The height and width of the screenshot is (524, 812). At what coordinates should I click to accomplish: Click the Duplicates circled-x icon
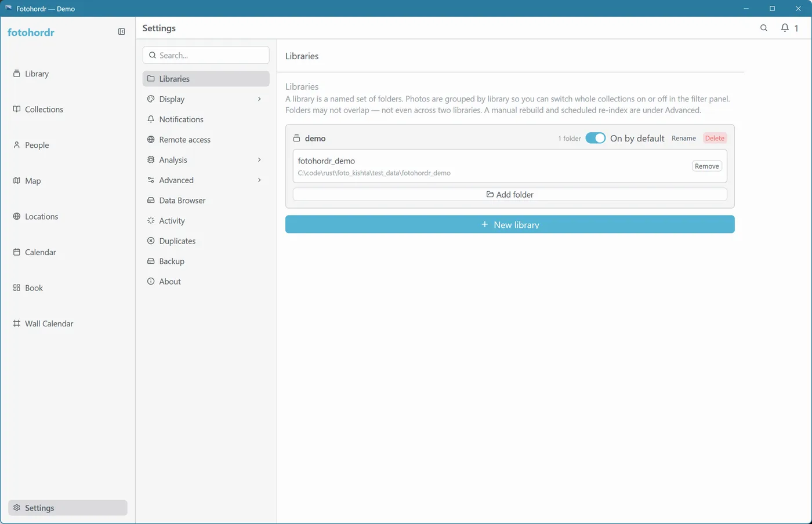151,241
